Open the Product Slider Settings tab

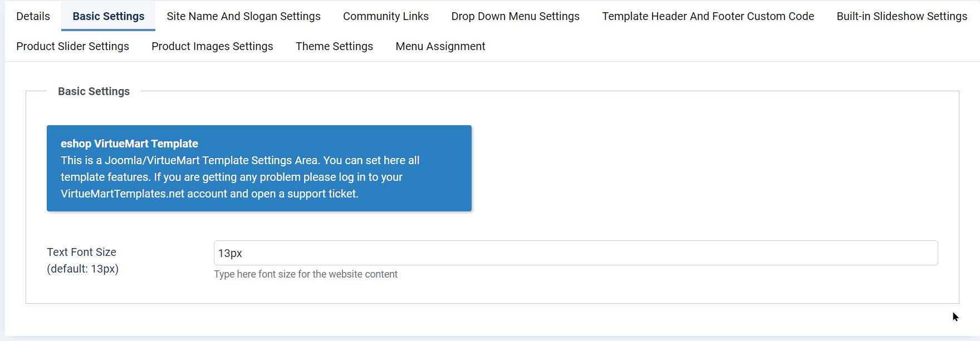click(x=72, y=46)
